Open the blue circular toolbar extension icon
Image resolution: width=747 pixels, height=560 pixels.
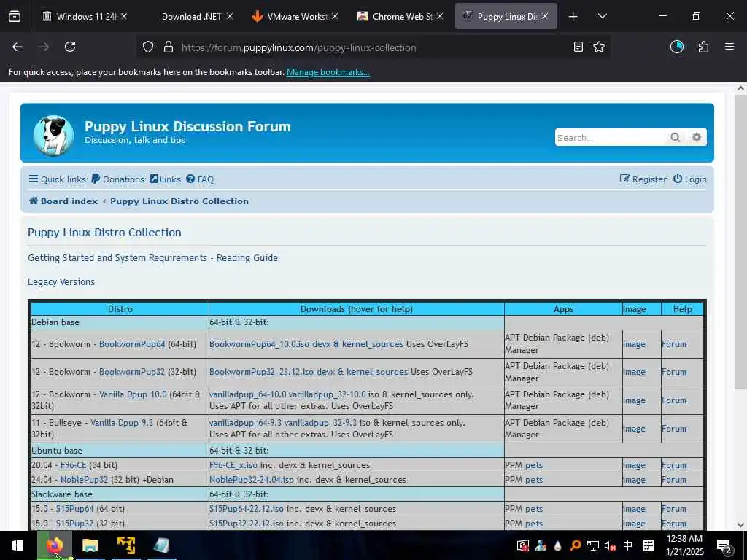coord(677,47)
